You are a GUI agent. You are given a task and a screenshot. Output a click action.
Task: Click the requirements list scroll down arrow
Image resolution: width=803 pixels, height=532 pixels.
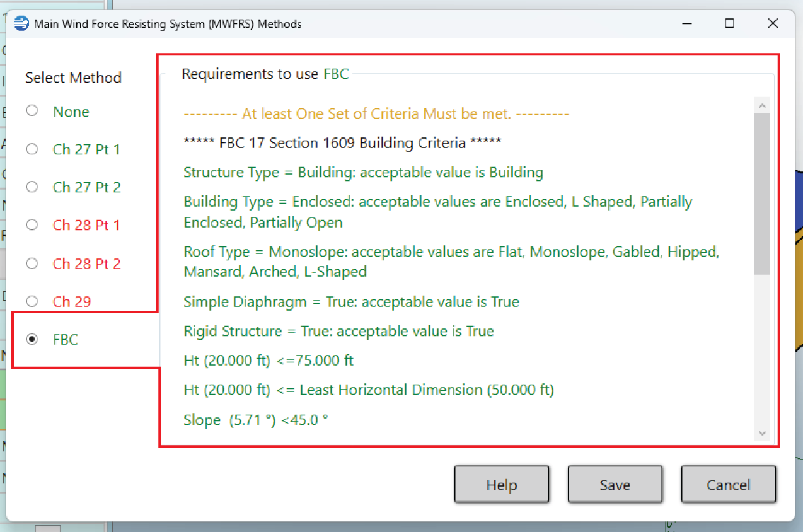tap(761, 432)
